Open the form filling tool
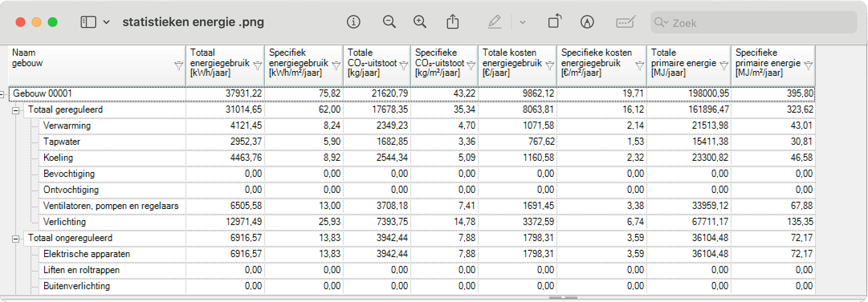868x302 pixels. [x=626, y=22]
